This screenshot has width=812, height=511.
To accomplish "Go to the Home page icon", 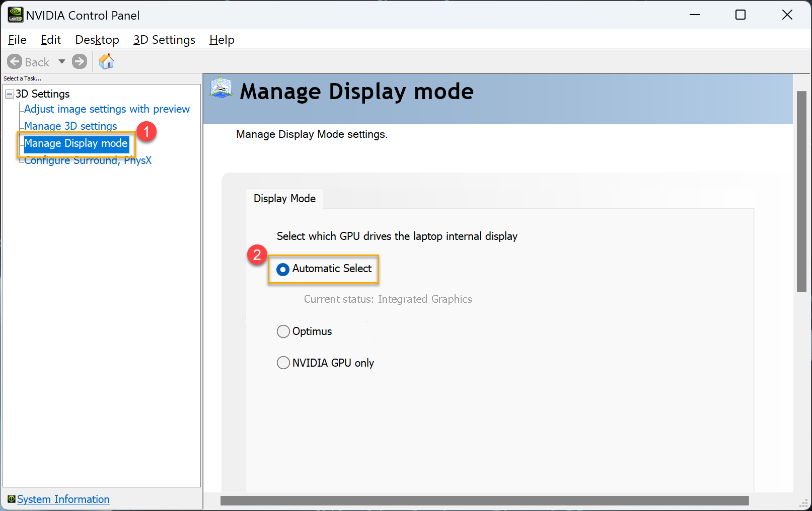I will 106,61.
